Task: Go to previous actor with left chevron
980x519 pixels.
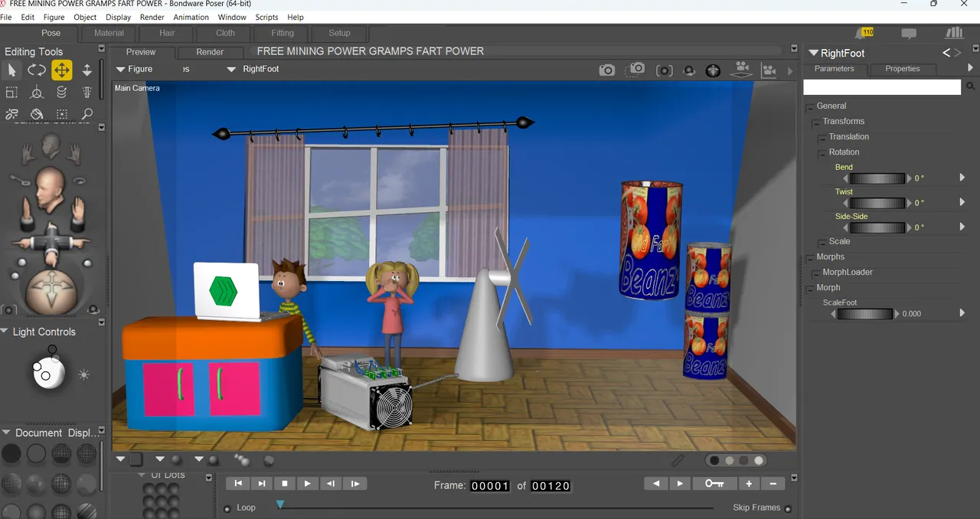Action: pyautogui.click(x=946, y=53)
